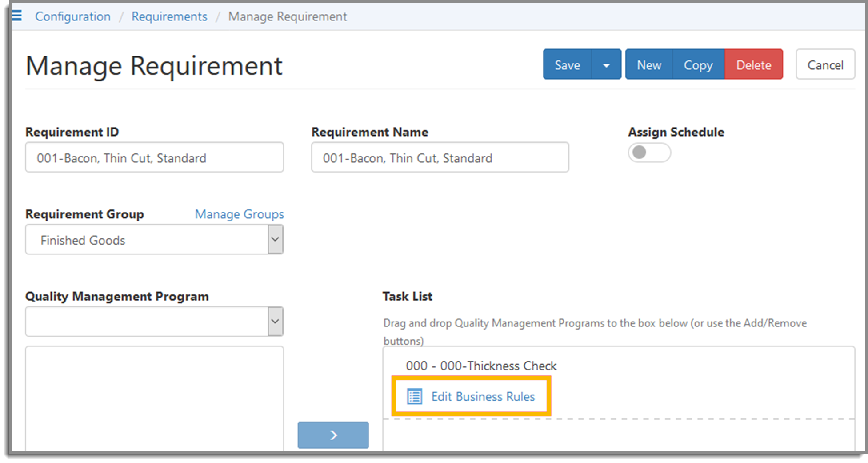Click the Save button
868x463 pixels.
(568, 65)
